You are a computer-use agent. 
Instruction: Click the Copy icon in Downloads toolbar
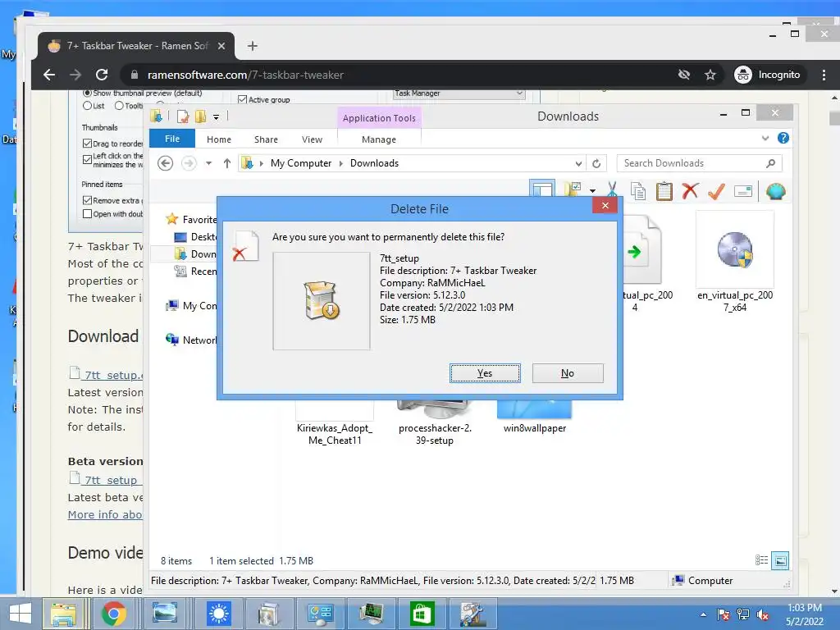[637, 190]
